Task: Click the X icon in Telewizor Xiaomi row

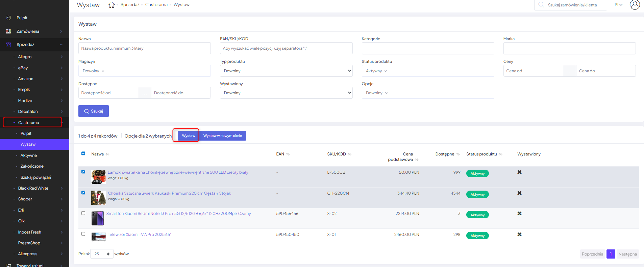Action: [x=519, y=235]
